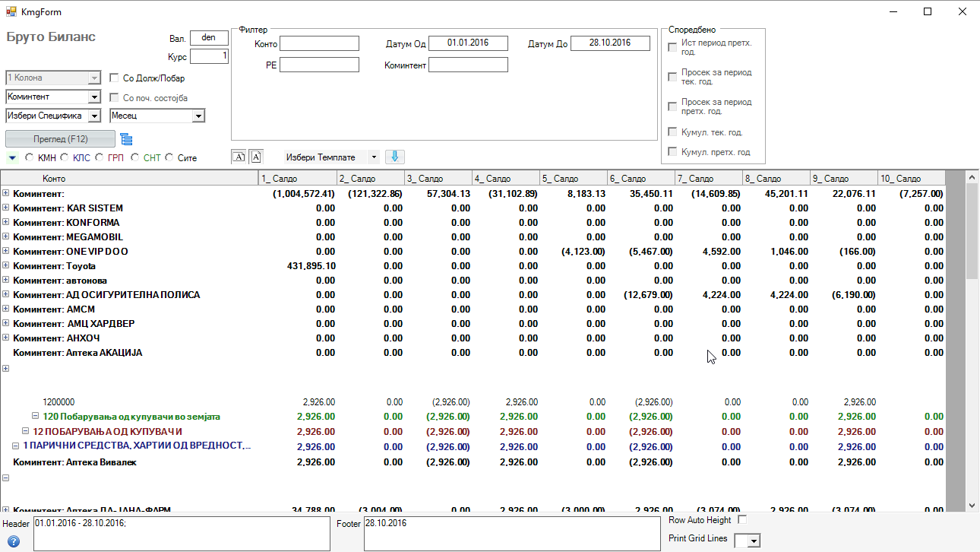Open the Избери Специфика dropdown

pos(94,116)
